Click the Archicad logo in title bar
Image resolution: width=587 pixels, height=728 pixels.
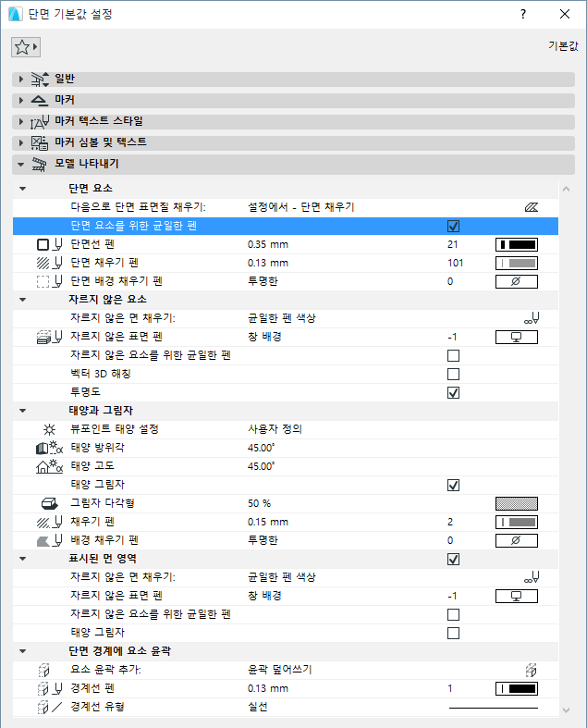(x=16, y=14)
